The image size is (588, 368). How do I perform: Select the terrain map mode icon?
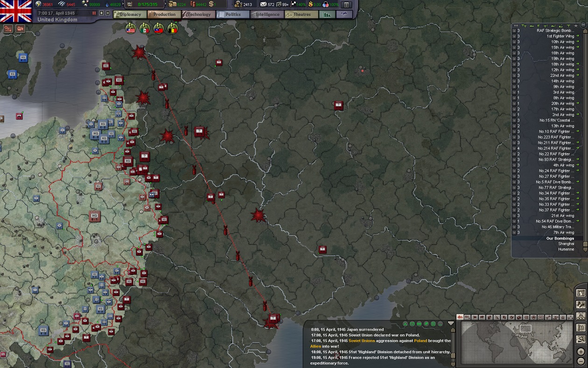point(460,318)
